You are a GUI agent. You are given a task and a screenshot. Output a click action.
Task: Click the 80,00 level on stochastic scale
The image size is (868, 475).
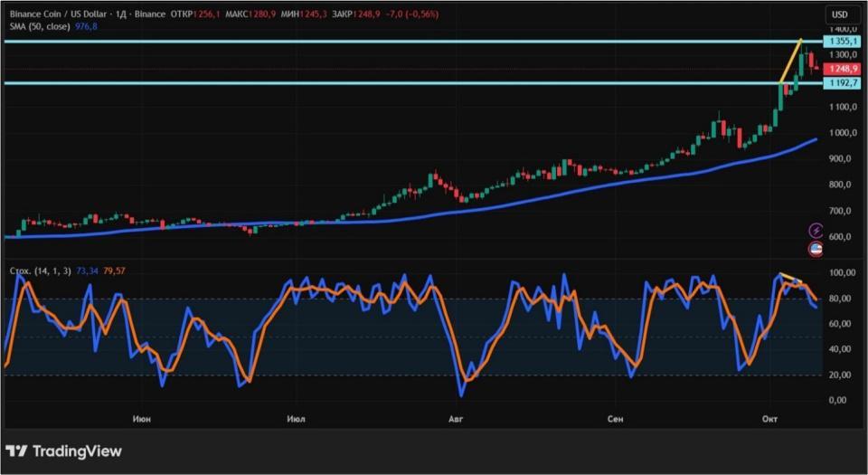pyautogui.click(x=845, y=299)
